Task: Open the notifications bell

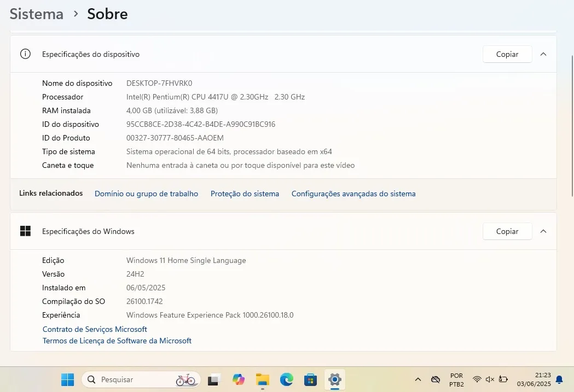Action: pyautogui.click(x=559, y=380)
